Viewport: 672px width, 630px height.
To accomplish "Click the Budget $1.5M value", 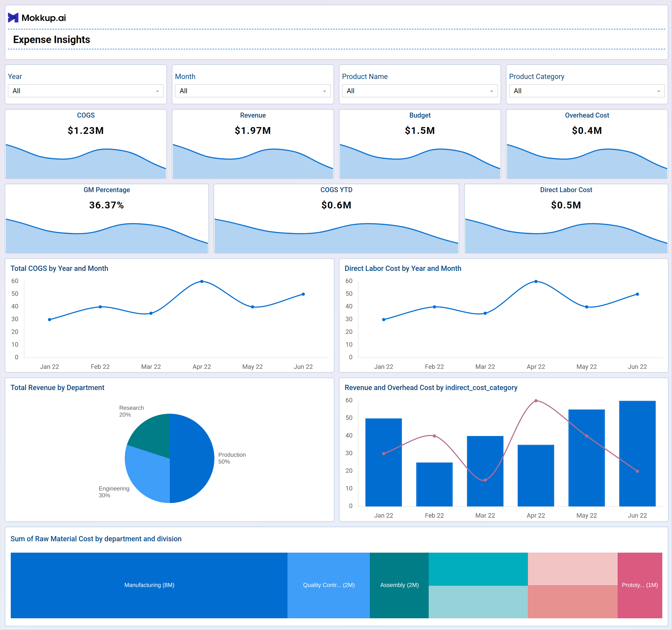I will click(x=419, y=130).
